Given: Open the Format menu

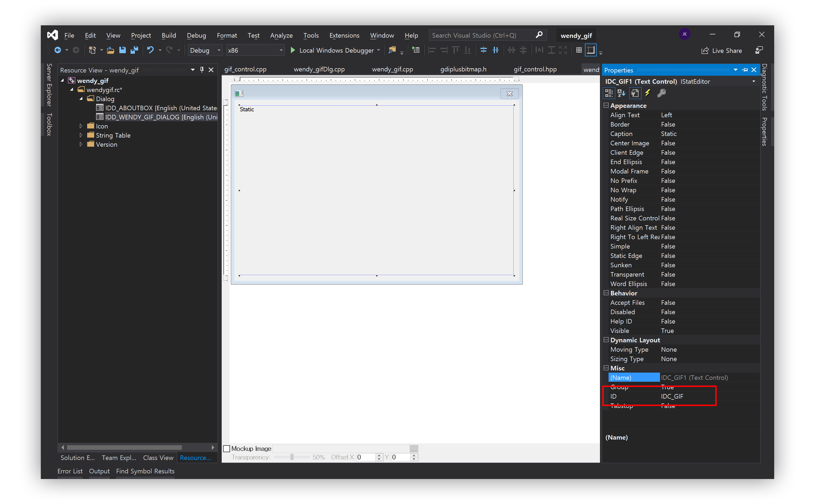Looking at the screenshot, I should [x=227, y=35].
